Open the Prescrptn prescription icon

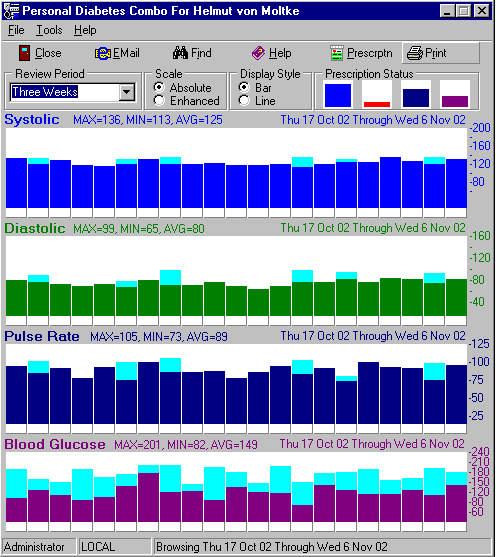tap(336, 53)
